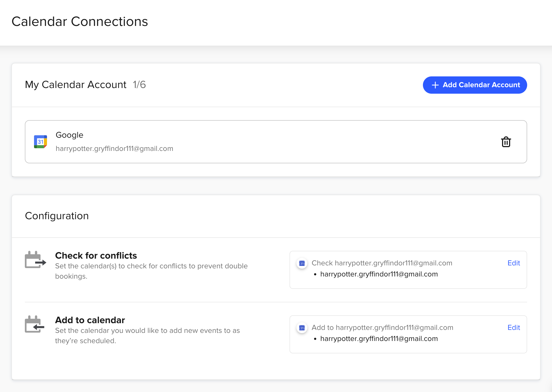Click harrypotter.gryffindor111@gmail.com under Google
552x392 pixels.
pyautogui.click(x=114, y=148)
